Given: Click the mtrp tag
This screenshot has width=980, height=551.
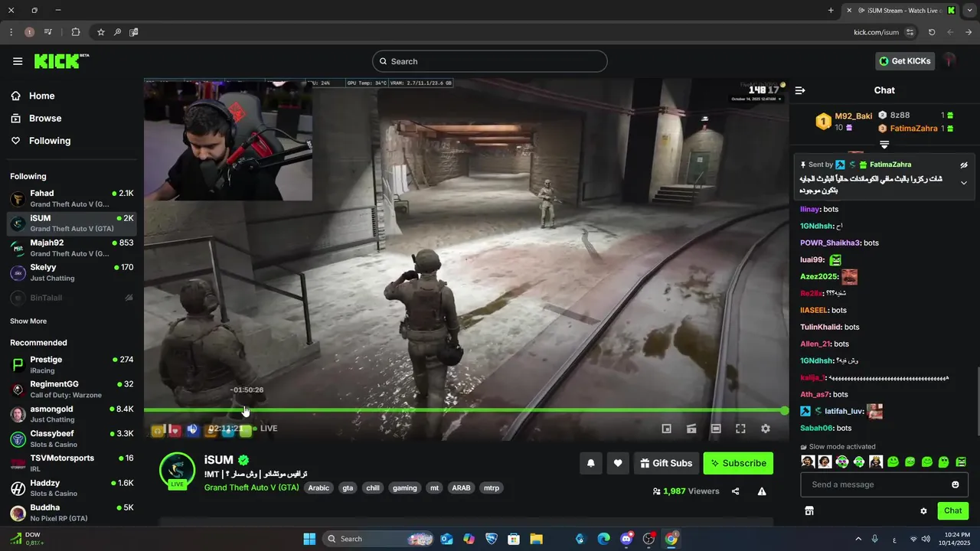Looking at the screenshot, I should click(491, 487).
